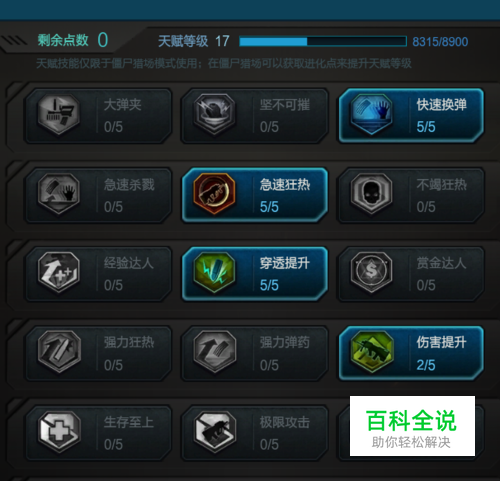Click the 经验达人 arrow plus icon
Image resolution: width=500 pixels, height=481 pixels.
pos(59,273)
